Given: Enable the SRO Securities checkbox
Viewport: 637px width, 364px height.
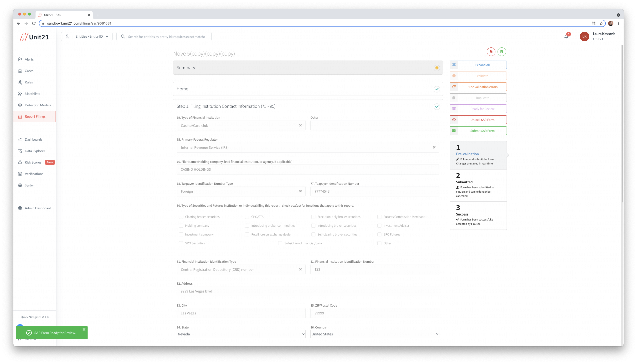Looking at the screenshot, I should pyautogui.click(x=181, y=243).
